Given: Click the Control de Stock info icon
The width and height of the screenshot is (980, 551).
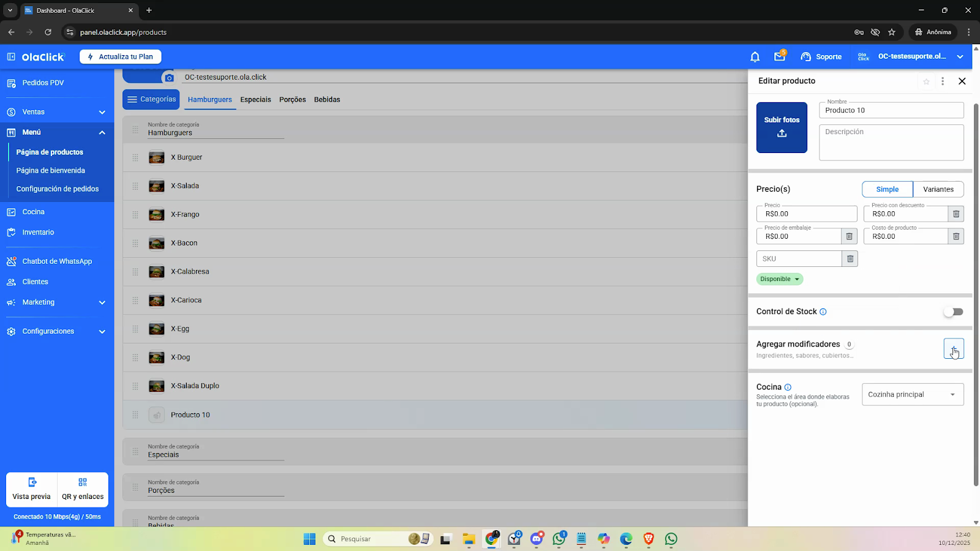Looking at the screenshot, I should pyautogui.click(x=823, y=312).
